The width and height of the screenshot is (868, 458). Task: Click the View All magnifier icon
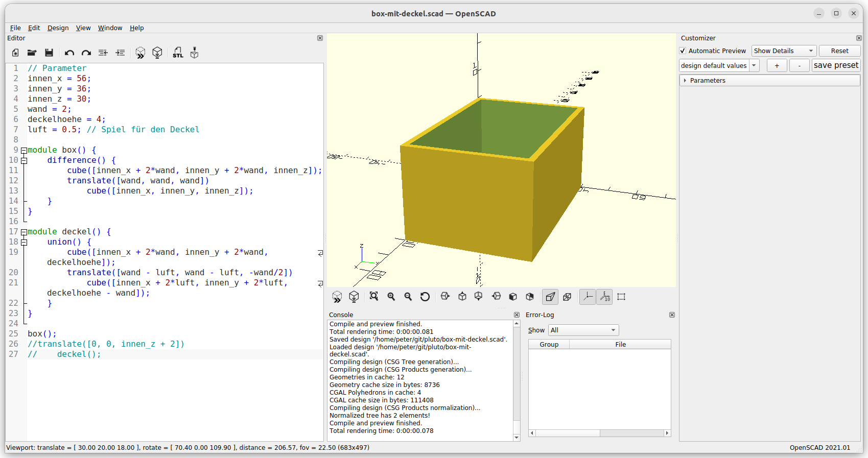coord(374,297)
